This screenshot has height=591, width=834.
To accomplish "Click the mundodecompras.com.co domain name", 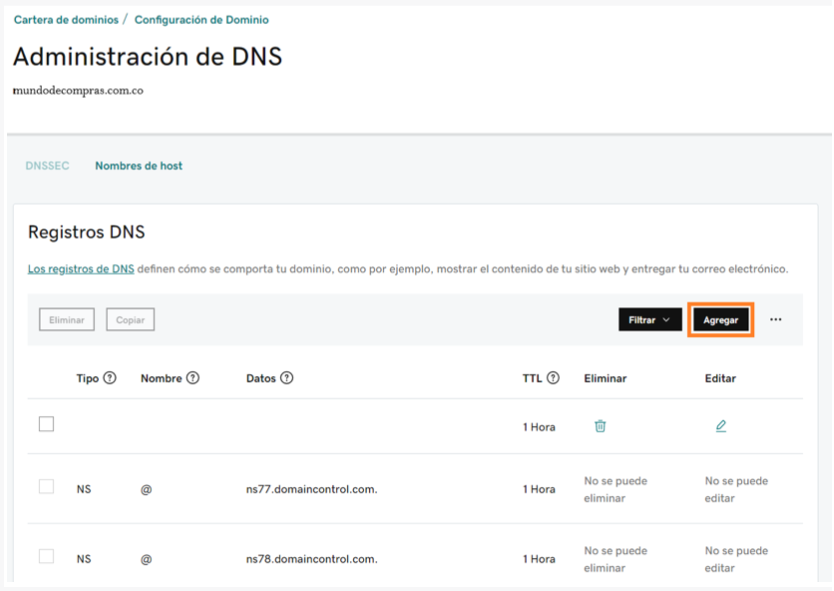I will (x=78, y=90).
